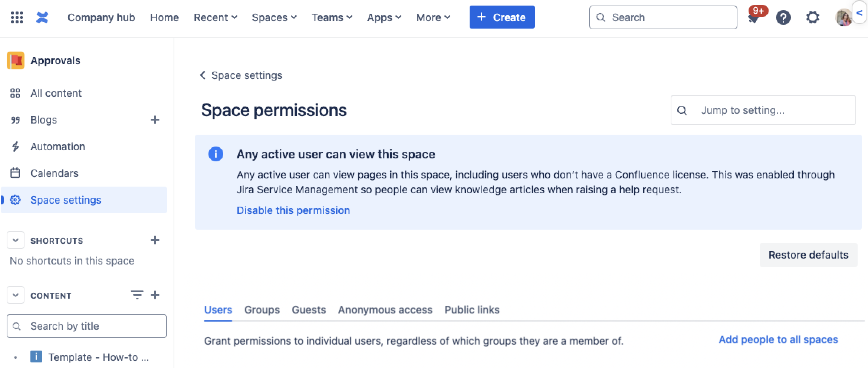Collapse the Shortcuts section

(15, 240)
